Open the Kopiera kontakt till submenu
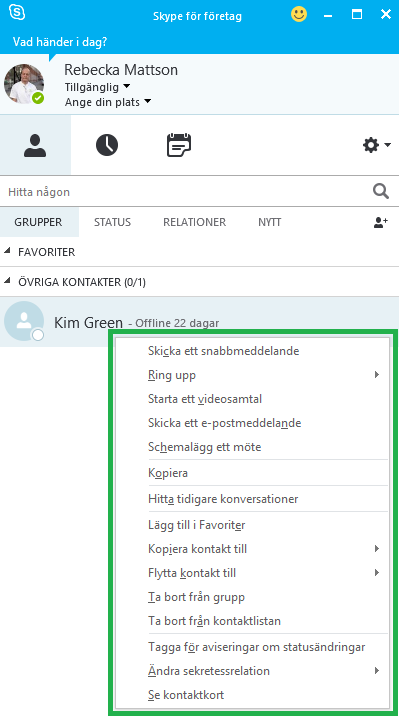Screen dimensions: 399x717 coord(252,549)
